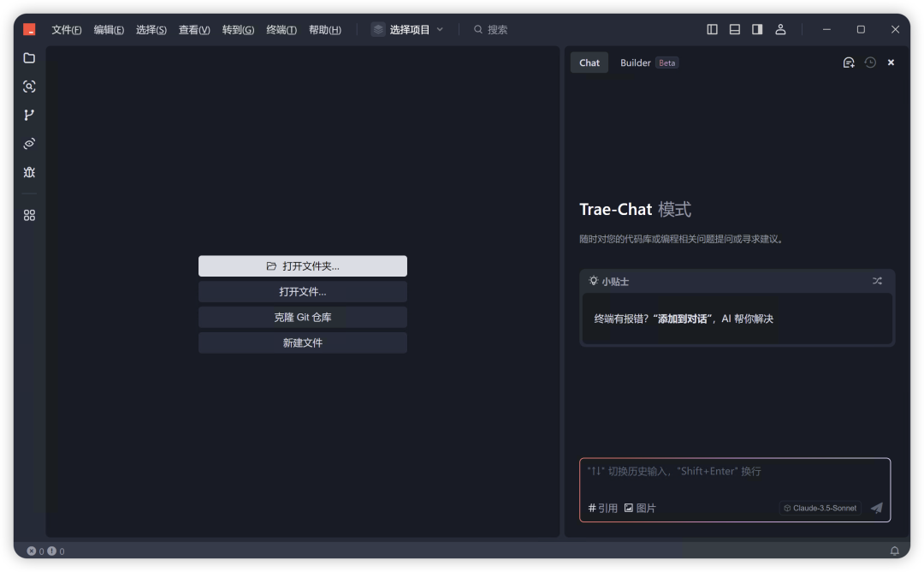
Task: Open the chat history clock icon
Action: point(870,63)
